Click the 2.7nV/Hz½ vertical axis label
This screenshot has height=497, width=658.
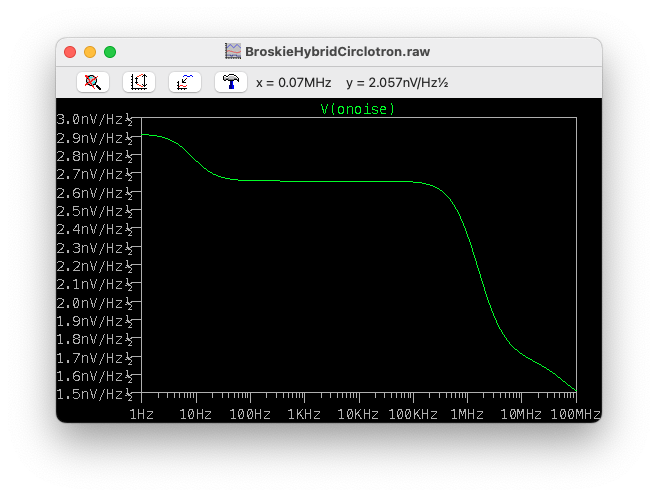95,175
